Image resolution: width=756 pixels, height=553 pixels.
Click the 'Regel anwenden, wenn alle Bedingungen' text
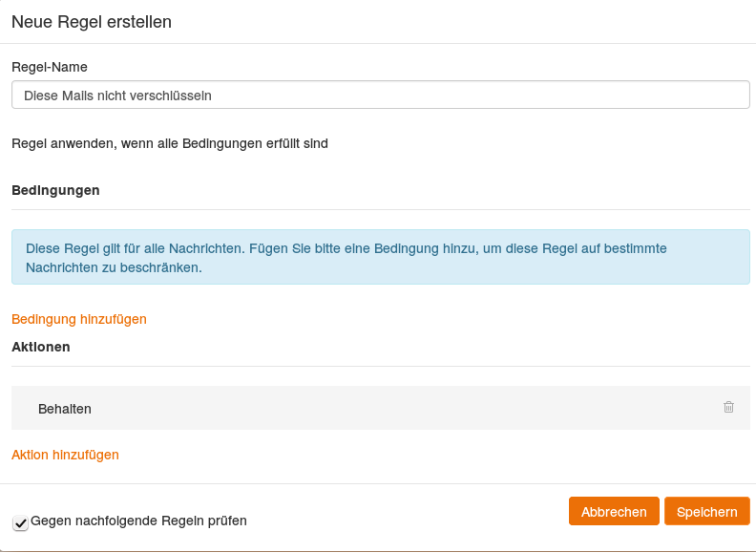coord(170,144)
